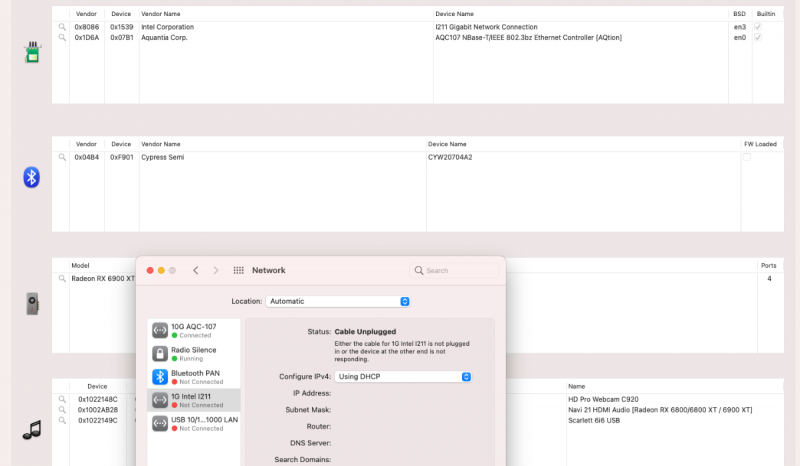Click 'CYW20704A2' device name cell
Screen dimensions: 800x466
point(450,158)
